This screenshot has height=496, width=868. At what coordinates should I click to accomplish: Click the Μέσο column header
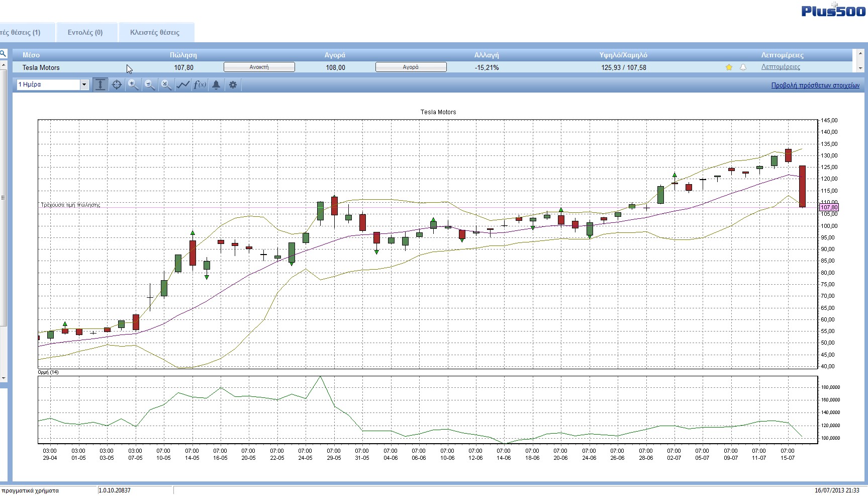click(31, 55)
